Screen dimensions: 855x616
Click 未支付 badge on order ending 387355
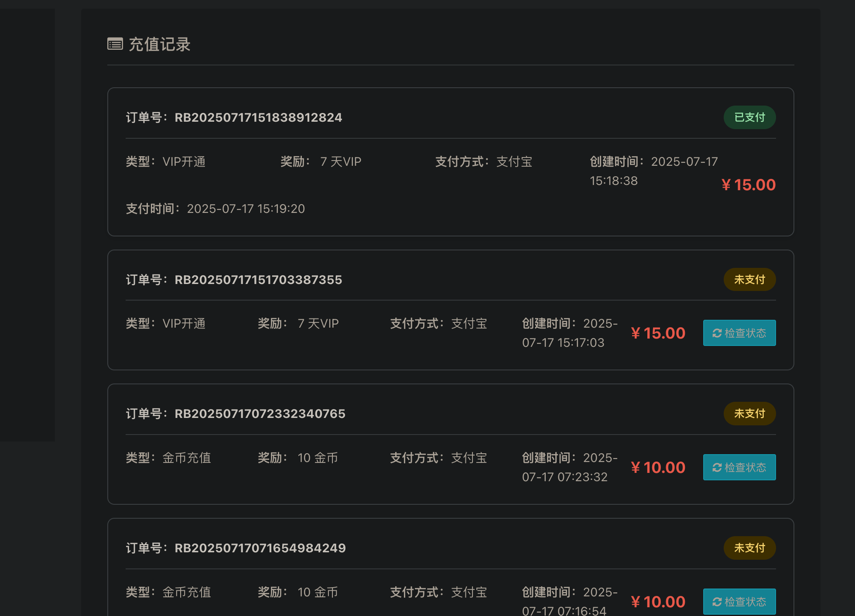coord(749,280)
